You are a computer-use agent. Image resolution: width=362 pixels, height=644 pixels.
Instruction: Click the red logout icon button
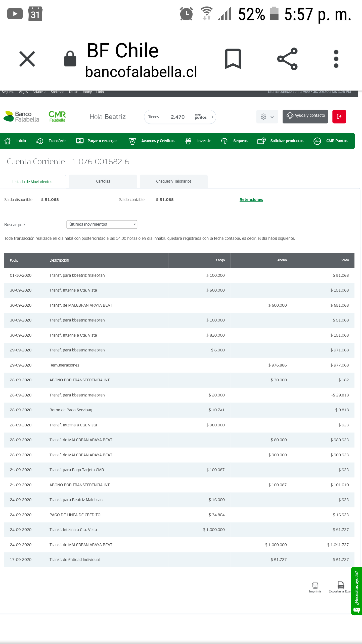tap(339, 116)
